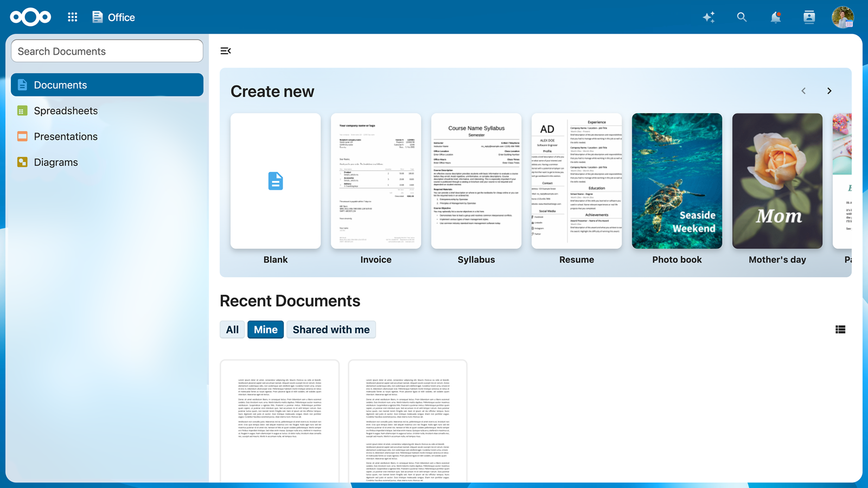Open the second recent document thumbnail
868x488 pixels.
point(407,421)
